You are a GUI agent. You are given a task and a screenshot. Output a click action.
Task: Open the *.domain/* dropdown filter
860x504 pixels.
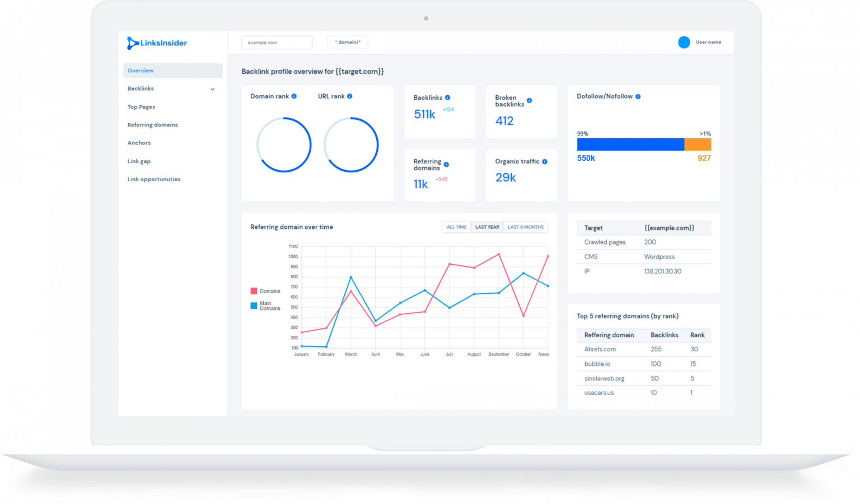tap(347, 42)
